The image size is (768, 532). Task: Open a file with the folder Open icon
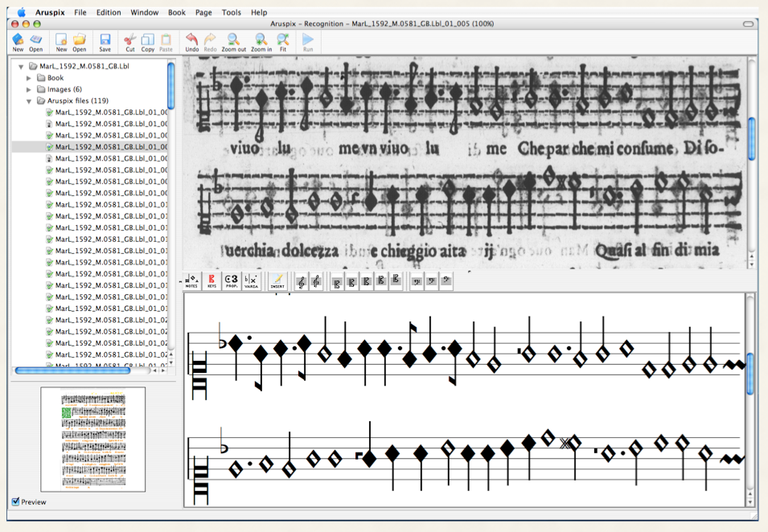80,42
